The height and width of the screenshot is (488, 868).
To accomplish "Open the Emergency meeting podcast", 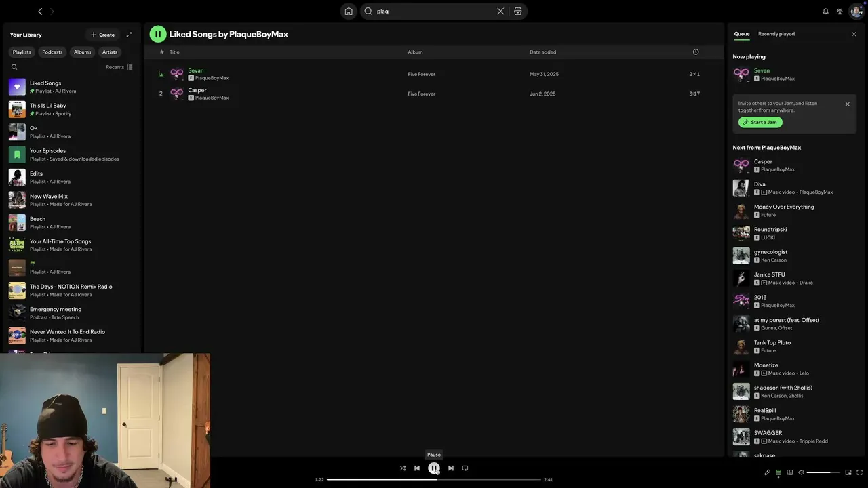I will pyautogui.click(x=73, y=313).
